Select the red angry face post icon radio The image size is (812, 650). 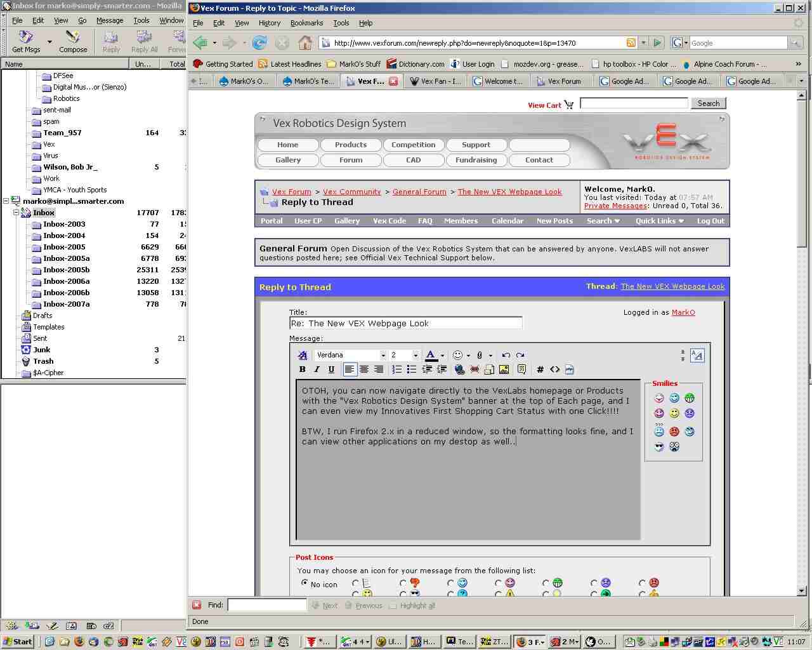[642, 583]
